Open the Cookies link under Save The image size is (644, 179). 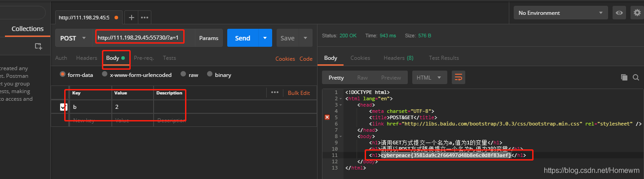tap(285, 59)
